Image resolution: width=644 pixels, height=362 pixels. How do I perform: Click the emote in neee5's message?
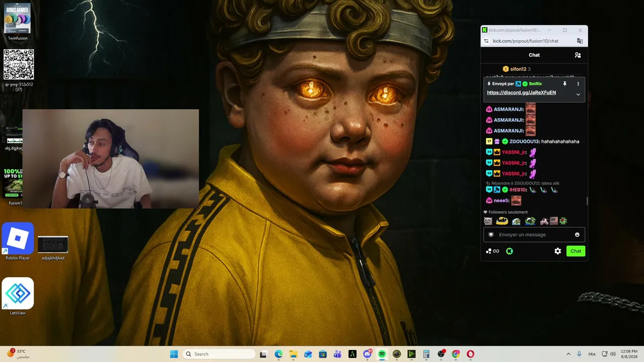click(516, 201)
